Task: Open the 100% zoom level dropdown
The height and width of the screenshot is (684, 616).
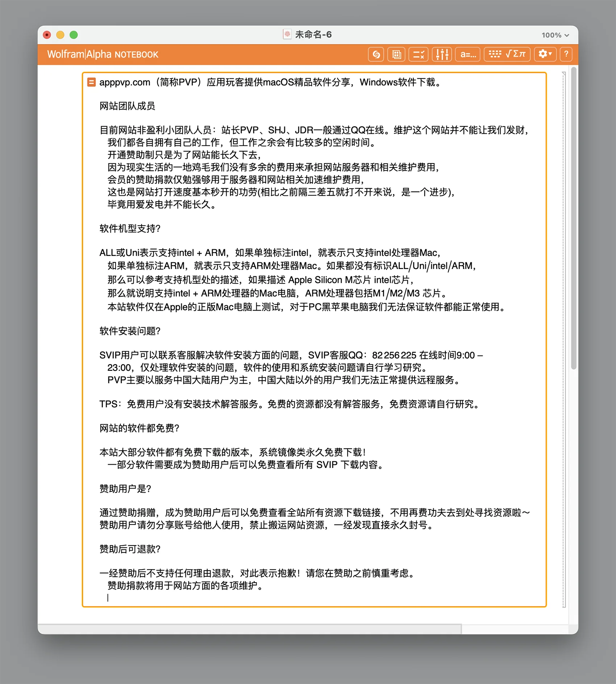Action: tap(555, 35)
